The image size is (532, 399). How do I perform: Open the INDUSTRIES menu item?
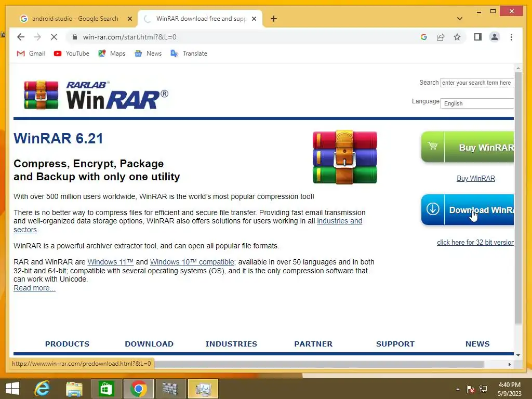coord(231,344)
